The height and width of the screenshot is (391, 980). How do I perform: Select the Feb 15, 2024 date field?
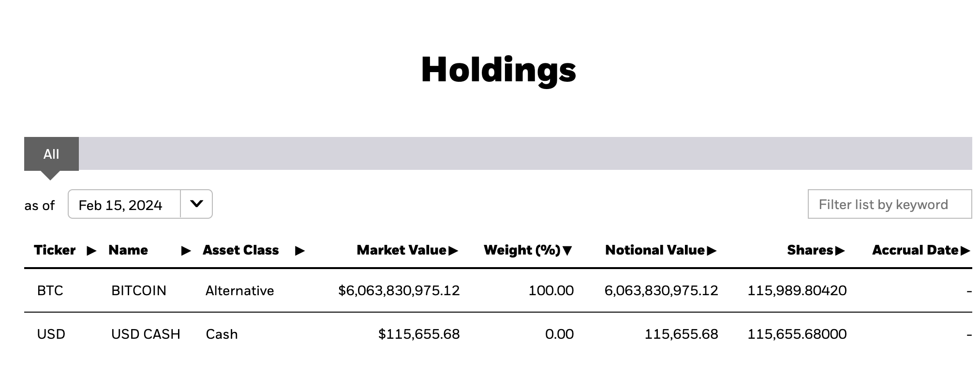coord(124,205)
